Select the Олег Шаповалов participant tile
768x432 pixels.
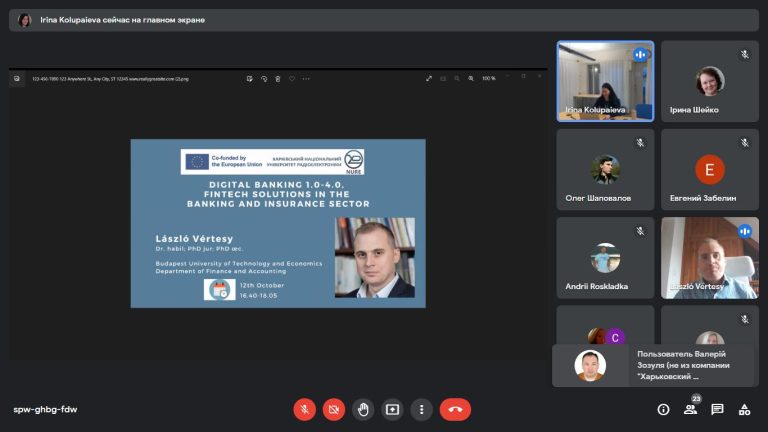click(x=605, y=169)
